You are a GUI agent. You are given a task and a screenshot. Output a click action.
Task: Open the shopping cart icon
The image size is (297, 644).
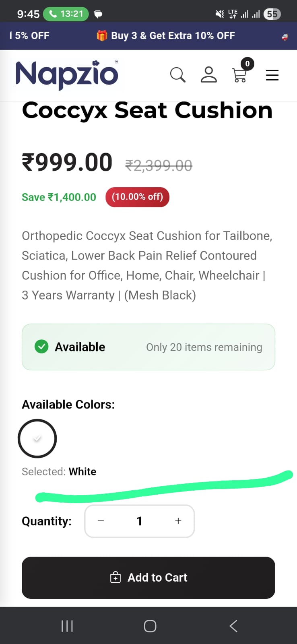(239, 75)
